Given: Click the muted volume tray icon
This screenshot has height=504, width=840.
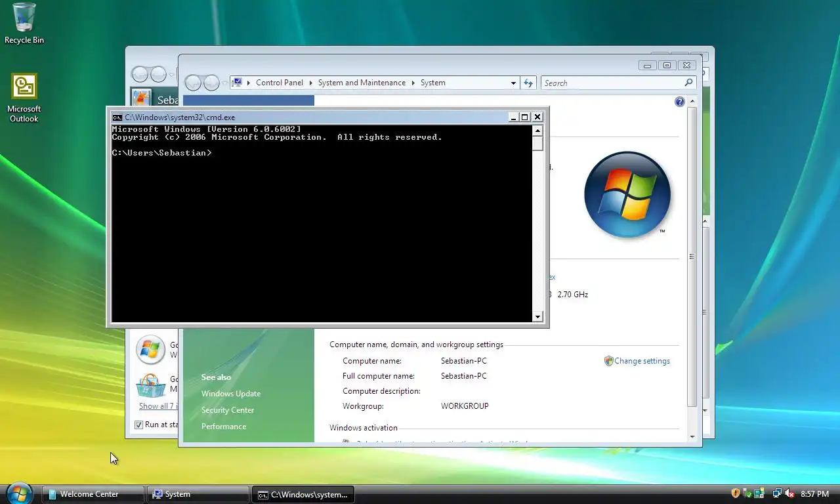Looking at the screenshot, I should click(789, 493).
